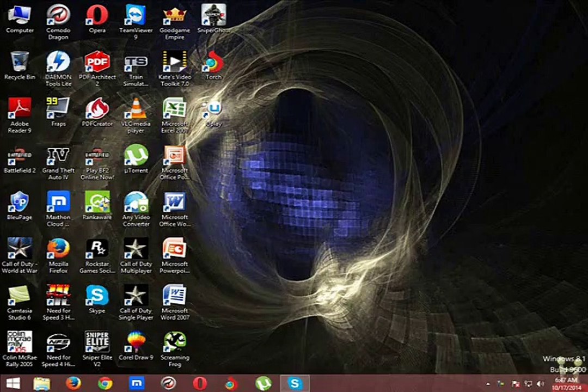Viewport: 588px width, 392px height.
Task: Launch Firefox from the taskbar
Action: pyautogui.click(x=73, y=383)
